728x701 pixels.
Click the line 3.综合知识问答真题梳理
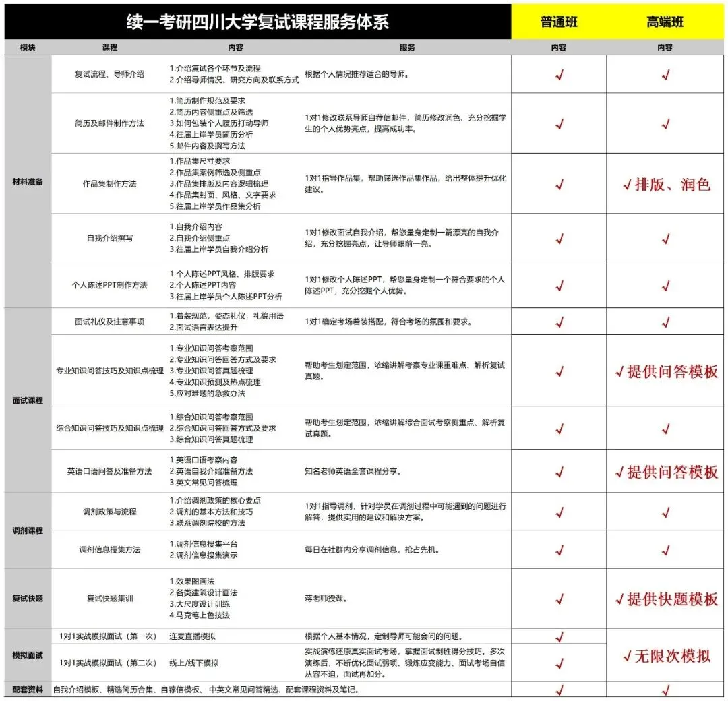point(211,439)
